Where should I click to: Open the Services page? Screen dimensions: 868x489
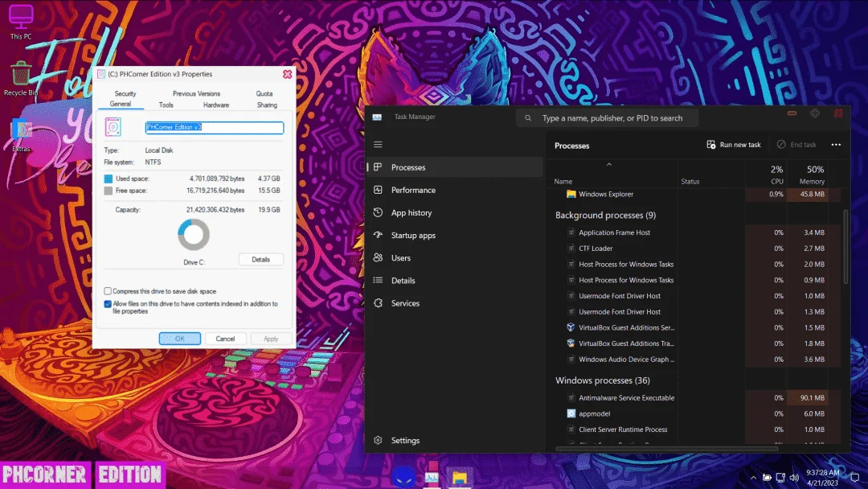pos(454,303)
